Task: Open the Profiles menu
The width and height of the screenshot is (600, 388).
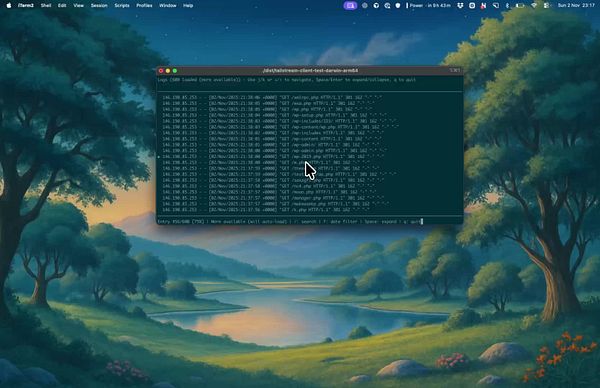Action: pos(144,5)
